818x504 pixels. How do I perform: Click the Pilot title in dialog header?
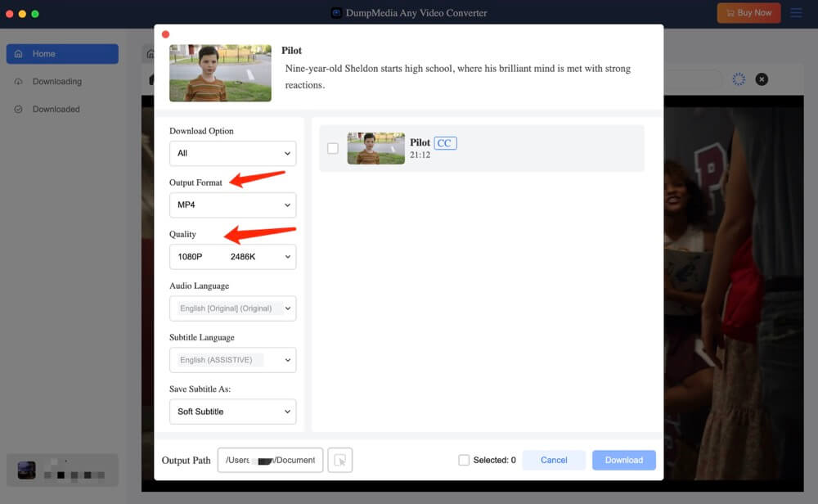coord(292,51)
